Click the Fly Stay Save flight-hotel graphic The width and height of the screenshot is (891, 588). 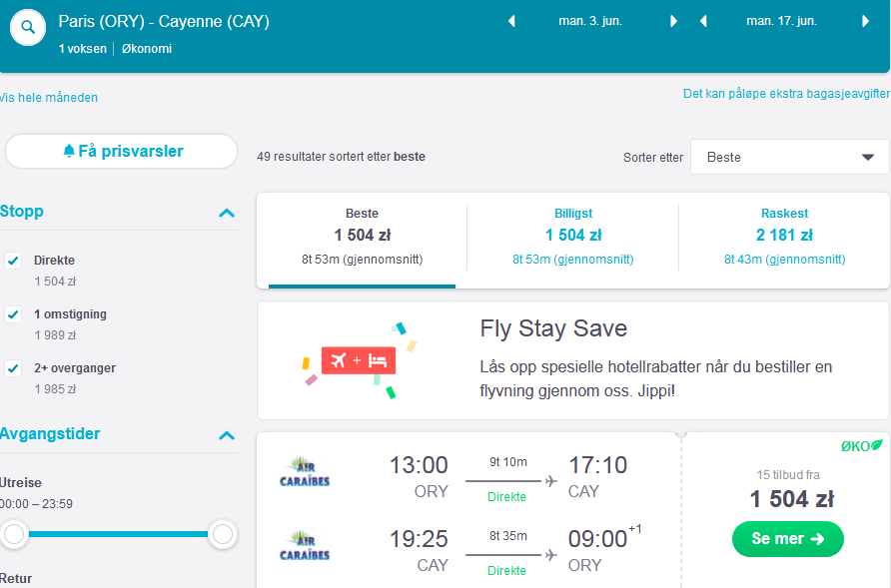pos(360,360)
